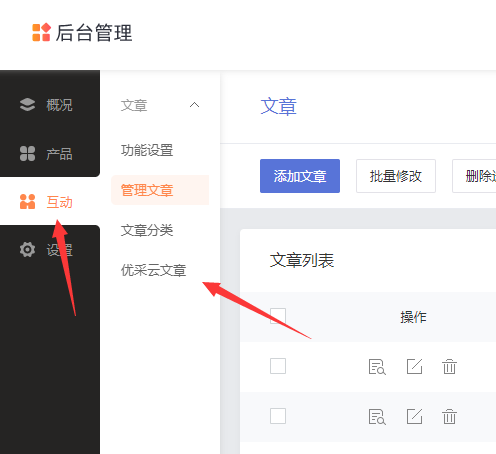Toggle the select-all checkbox in table header
This screenshot has height=454, width=496.
click(278, 316)
